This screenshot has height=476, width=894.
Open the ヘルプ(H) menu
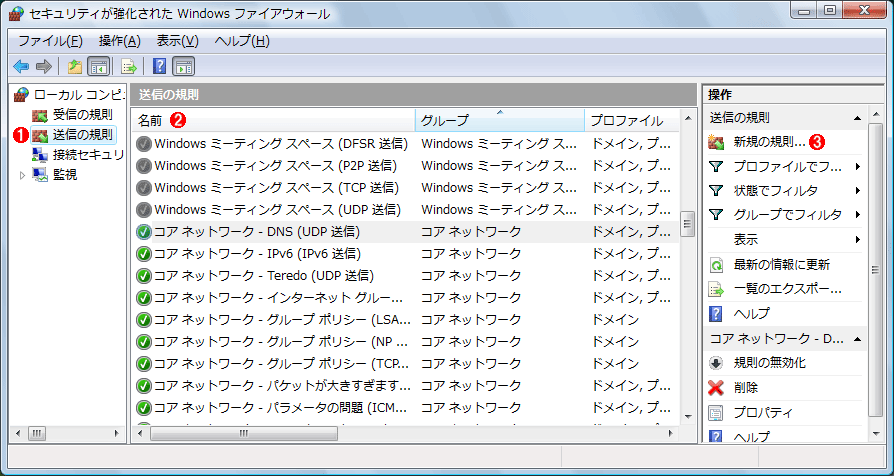[x=242, y=41]
